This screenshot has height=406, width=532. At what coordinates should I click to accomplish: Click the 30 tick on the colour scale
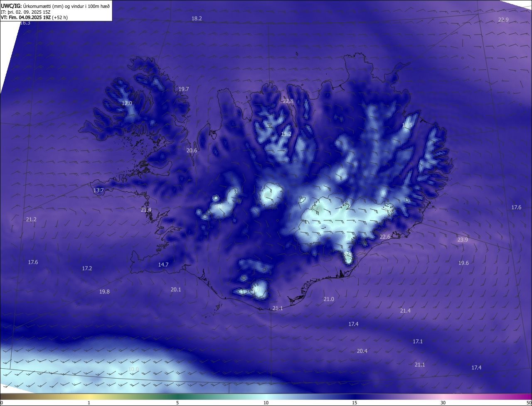443,403
